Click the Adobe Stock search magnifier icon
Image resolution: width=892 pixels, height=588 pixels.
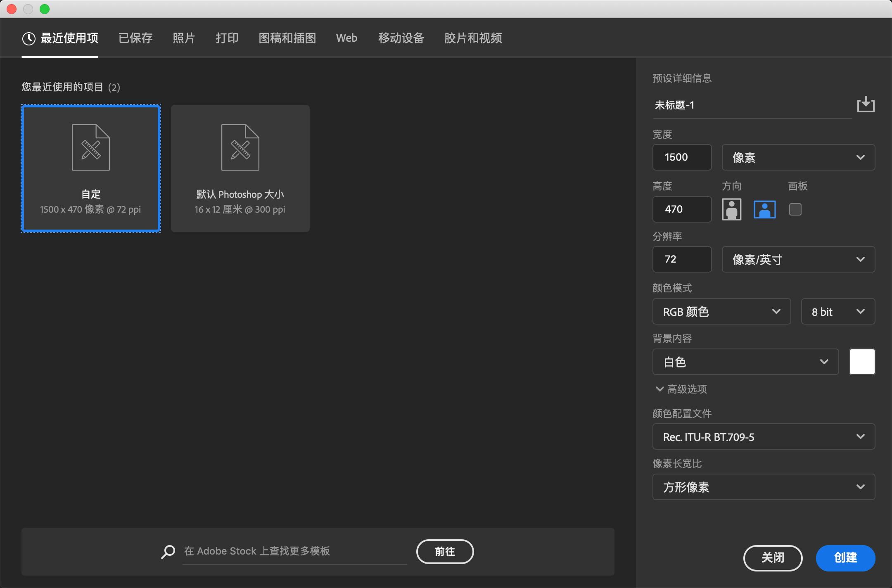(x=168, y=552)
